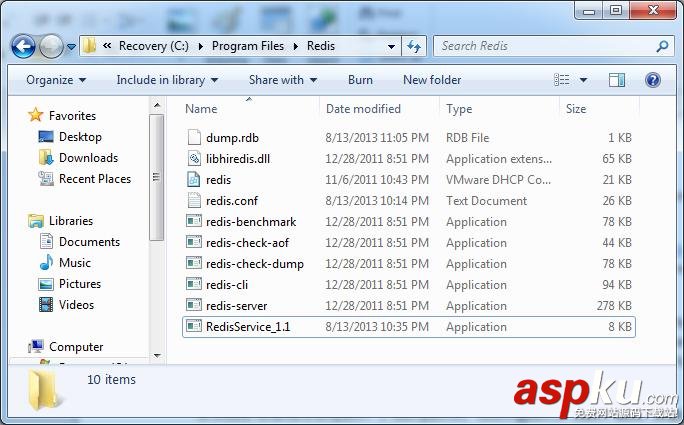Select the redis-benchmark application icon
The height and width of the screenshot is (425, 684).
click(194, 221)
